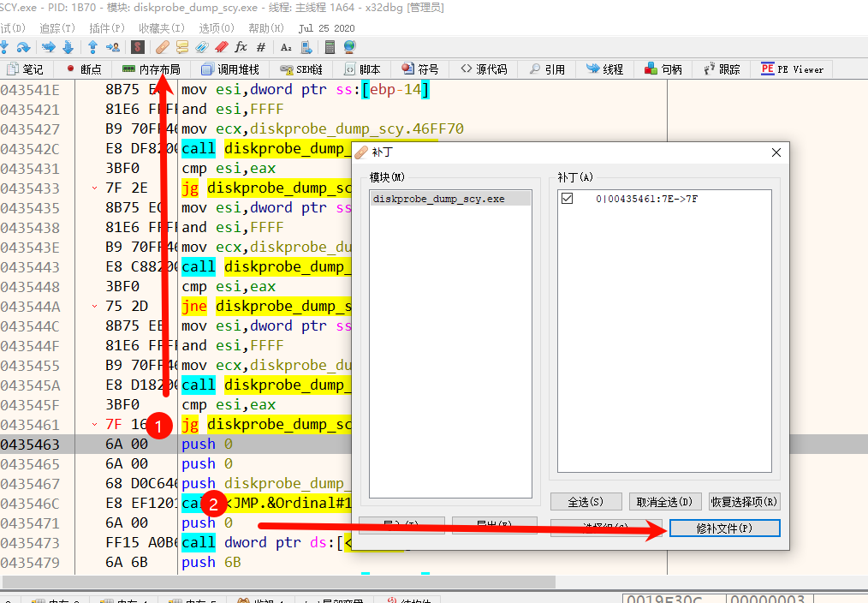Select the jg instruction at 0435461
This screenshot has height=603, width=868.
(190, 425)
